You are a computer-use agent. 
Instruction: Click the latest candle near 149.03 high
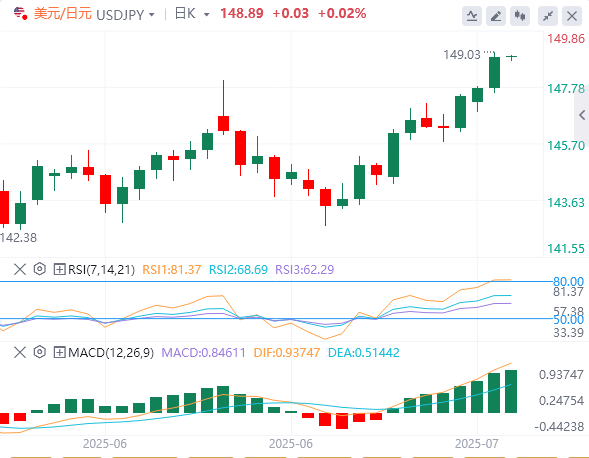click(x=511, y=57)
